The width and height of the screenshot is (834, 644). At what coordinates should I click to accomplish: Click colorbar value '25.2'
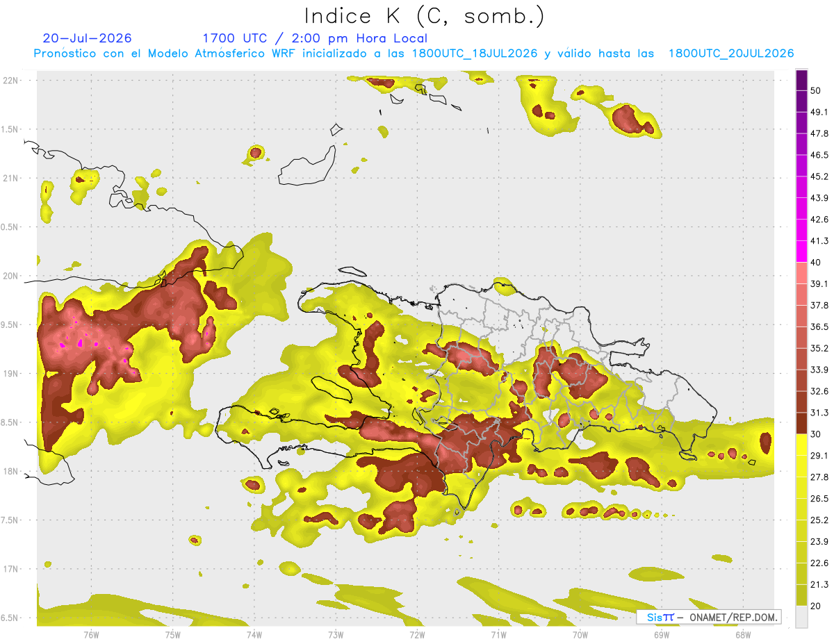tap(819, 520)
